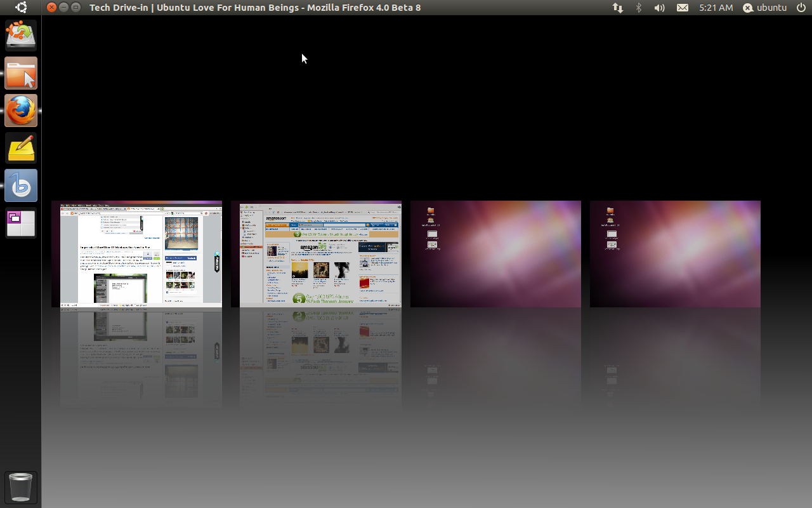The width and height of the screenshot is (812, 508).
Task: Open the yellow notes app with pencil
Action: point(21,148)
